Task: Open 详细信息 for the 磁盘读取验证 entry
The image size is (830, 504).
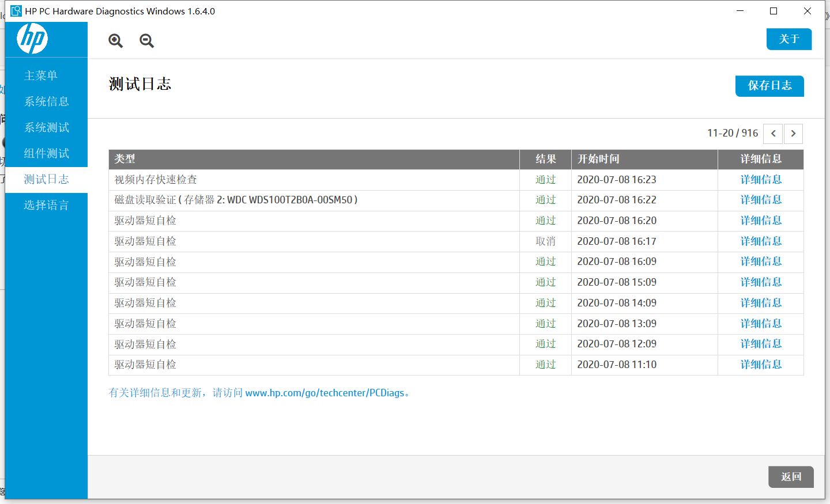Action: 761,200
